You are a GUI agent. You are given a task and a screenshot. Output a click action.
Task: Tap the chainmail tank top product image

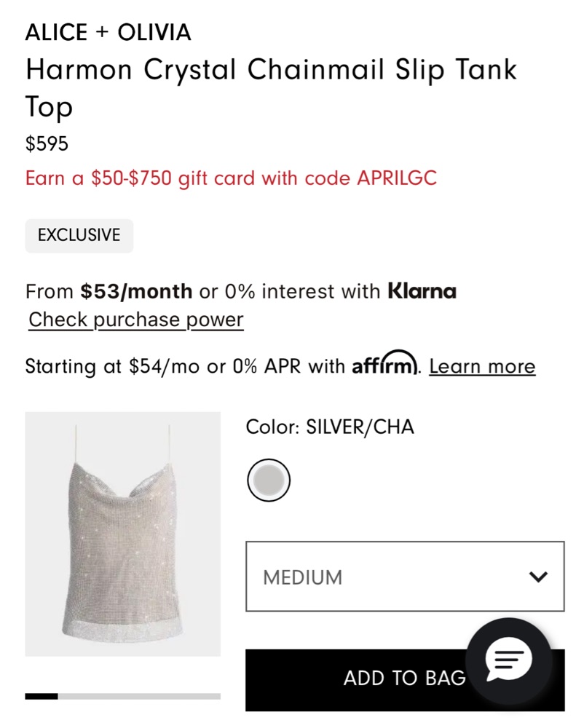click(122, 534)
